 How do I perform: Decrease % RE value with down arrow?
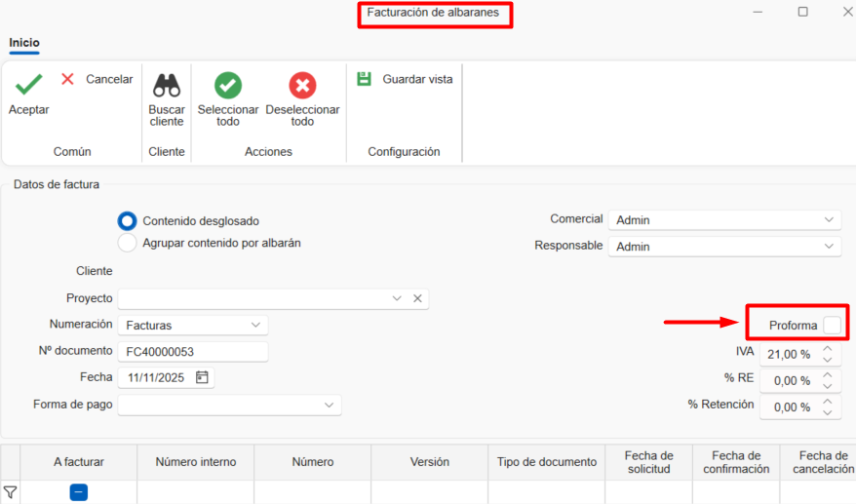(x=828, y=386)
